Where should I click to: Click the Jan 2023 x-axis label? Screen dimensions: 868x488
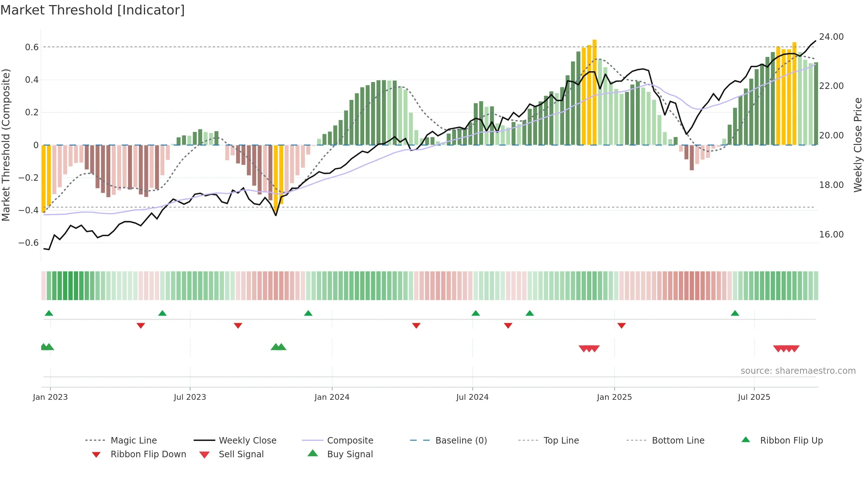click(x=50, y=397)
